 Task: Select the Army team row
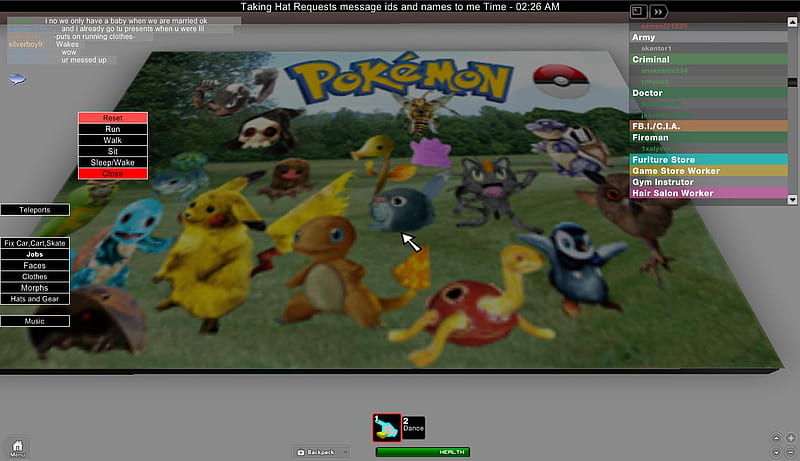[708, 37]
